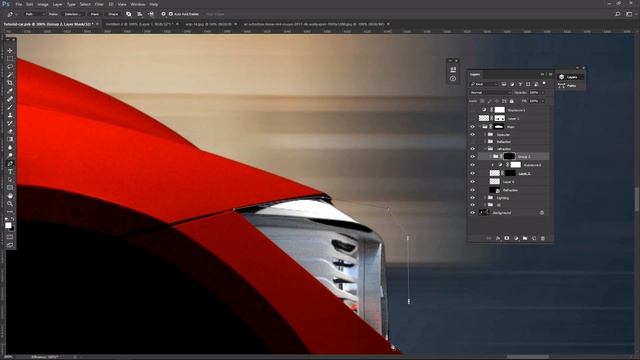
Task: Select the Zoom tool
Action: point(10,203)
